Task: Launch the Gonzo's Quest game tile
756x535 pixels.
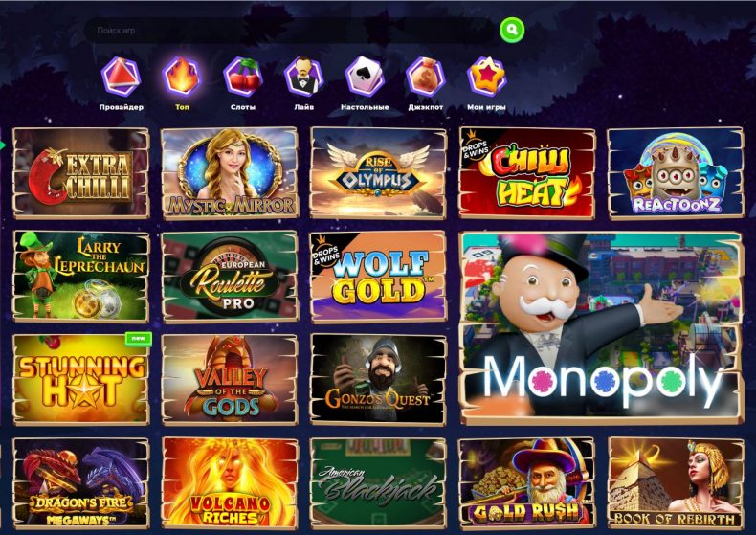Action: 379,380
